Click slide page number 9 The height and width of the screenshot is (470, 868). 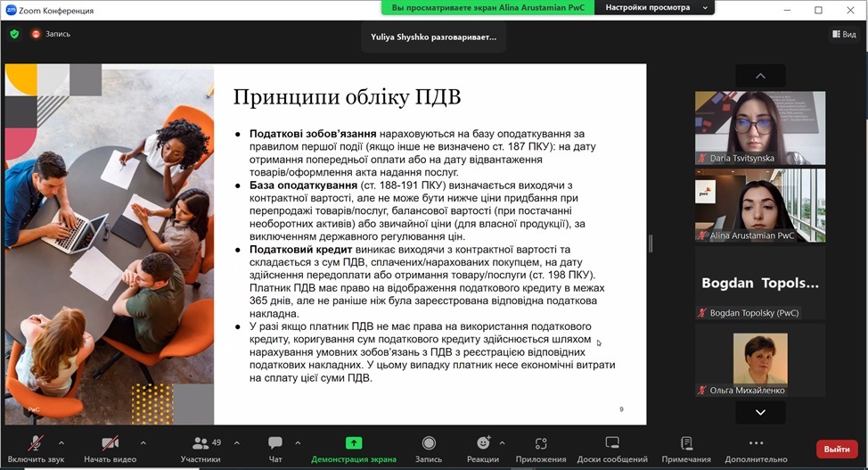tap(621, 409)
